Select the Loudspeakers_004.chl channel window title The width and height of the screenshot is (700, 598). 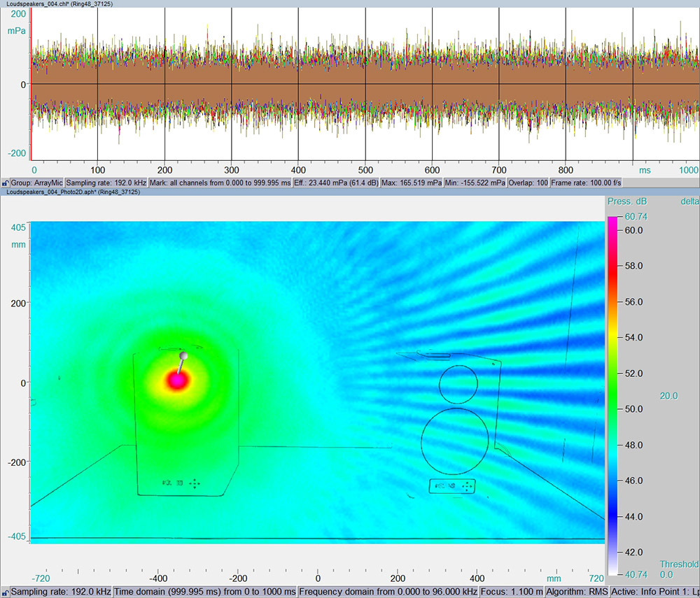(x=59, y=3)
